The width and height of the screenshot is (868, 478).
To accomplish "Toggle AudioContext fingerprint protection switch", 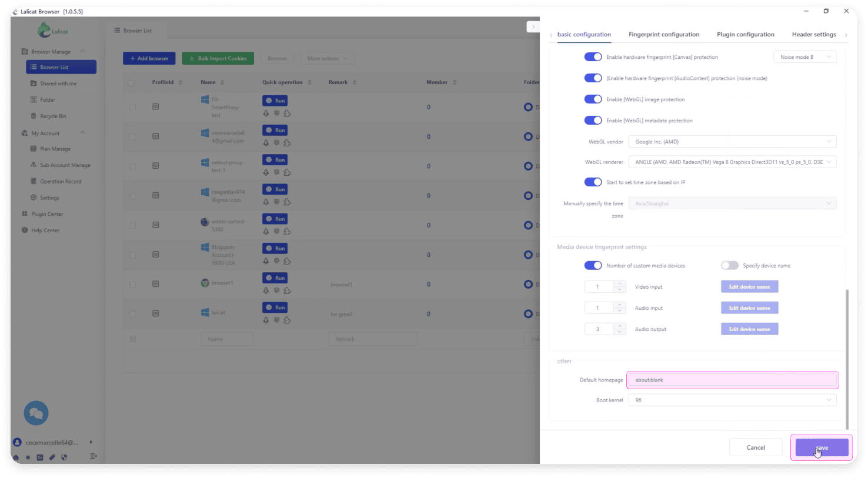I will 593,78.
